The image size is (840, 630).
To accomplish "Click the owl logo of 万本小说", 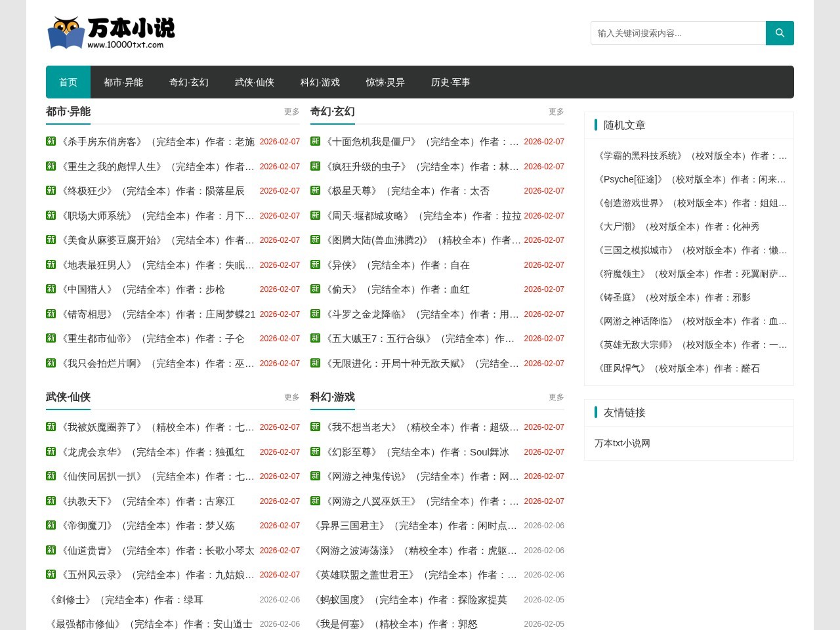I will [x=64, y=31].
